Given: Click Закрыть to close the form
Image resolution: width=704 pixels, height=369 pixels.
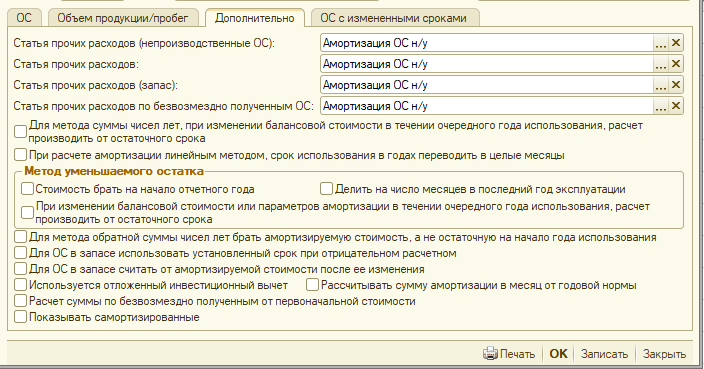Looking at the screenshot, I should tap(664, 354).
